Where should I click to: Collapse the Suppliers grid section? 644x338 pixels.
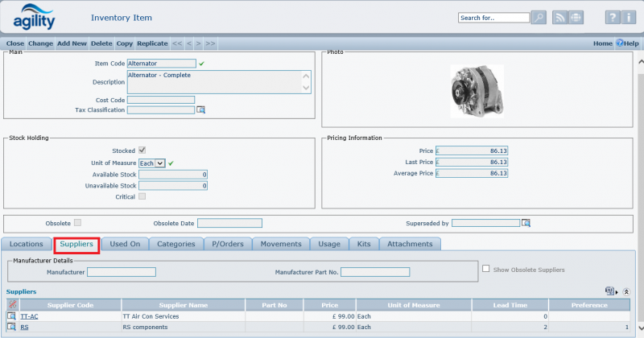[626, 291]
